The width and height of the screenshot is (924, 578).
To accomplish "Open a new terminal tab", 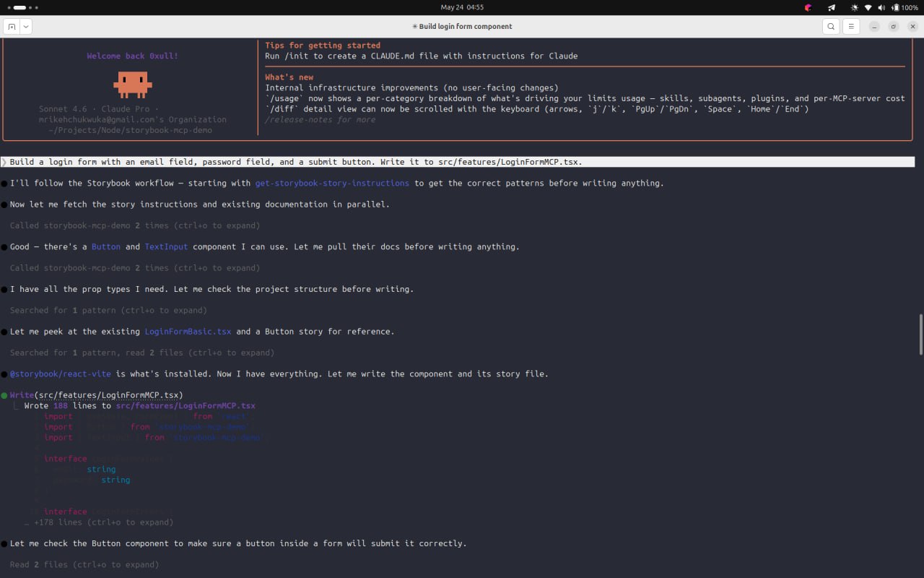I will coord(12,27).
